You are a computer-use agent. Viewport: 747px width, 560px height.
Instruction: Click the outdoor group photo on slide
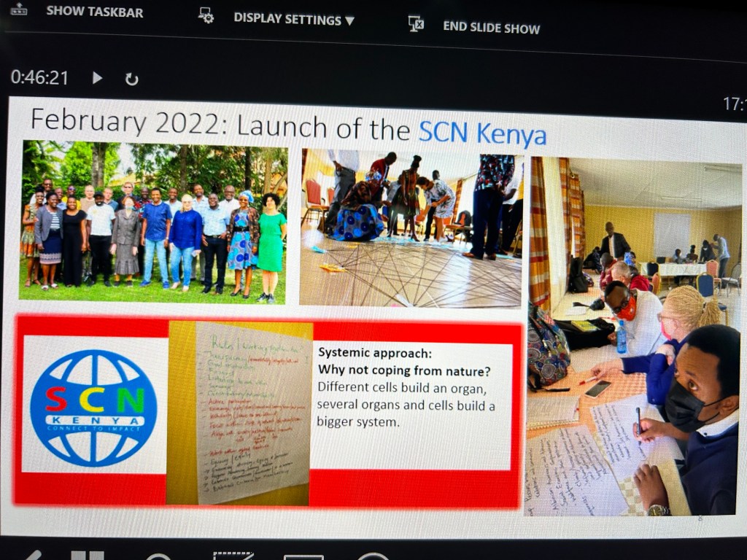tap(154, 222)
